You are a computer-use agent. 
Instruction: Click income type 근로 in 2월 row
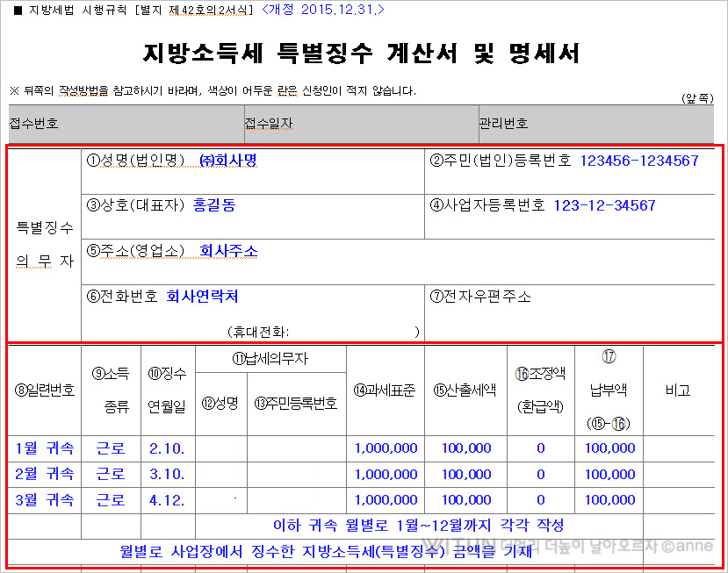tap(111, 474)
